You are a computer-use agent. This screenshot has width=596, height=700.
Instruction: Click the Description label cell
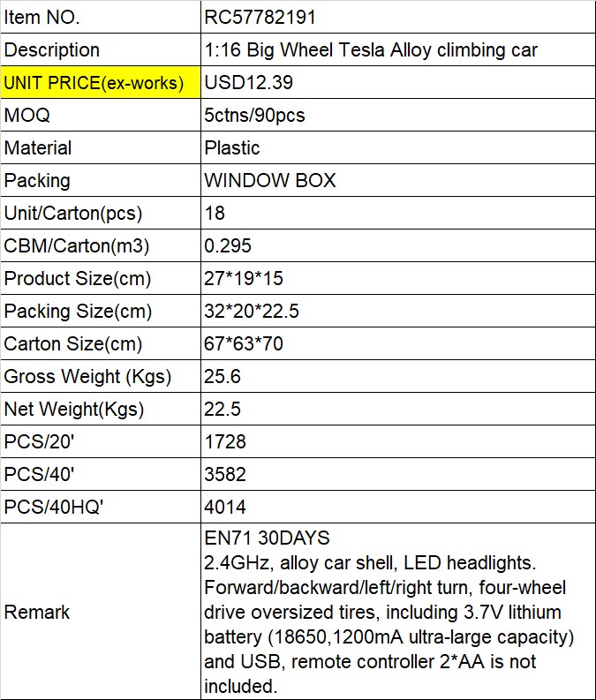point(101,49)
